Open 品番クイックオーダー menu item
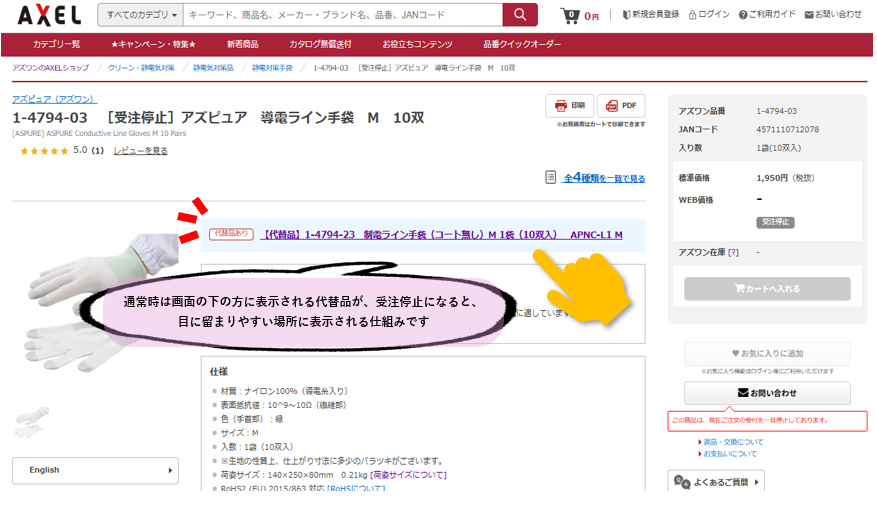The image size is (877, 505). (522, 44)
